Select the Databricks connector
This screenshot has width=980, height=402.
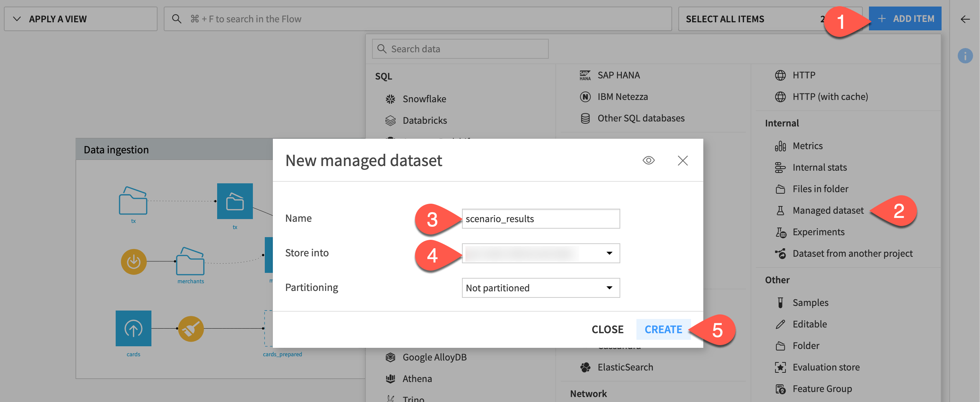click(x=424, y=120)
